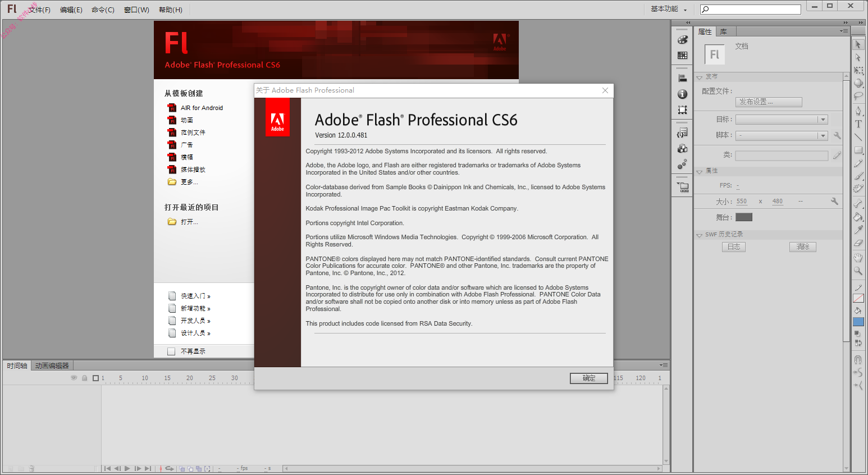Select the Zoom magnifier tool
The height and width of the screenshot is (475, 868).
[x=858, y=271]
